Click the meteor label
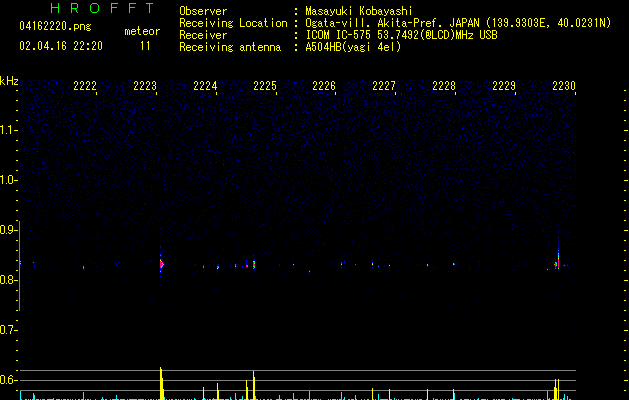This screenshot has width=629, height=400. [x=142, y=31]
